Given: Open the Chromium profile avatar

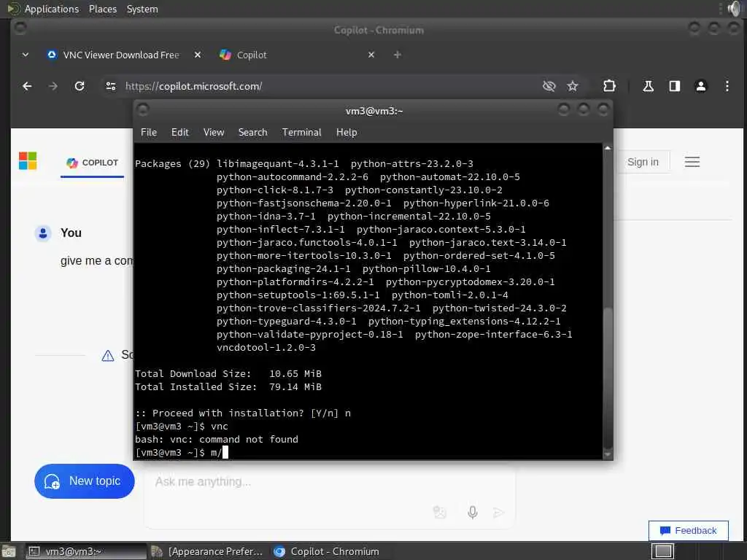Looking at the screenshot, I should pyautogui.click(x=701, y=86).
